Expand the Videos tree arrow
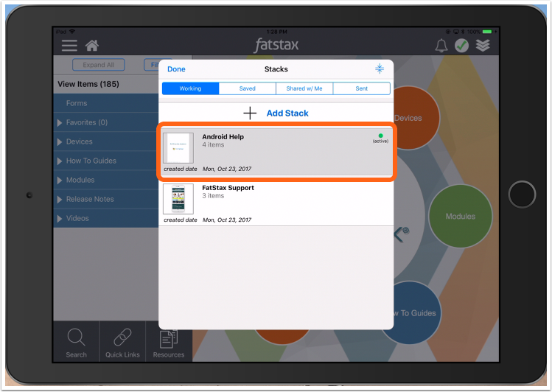The height and width of the screenshot is (392, 552). (x=60, y=219)
